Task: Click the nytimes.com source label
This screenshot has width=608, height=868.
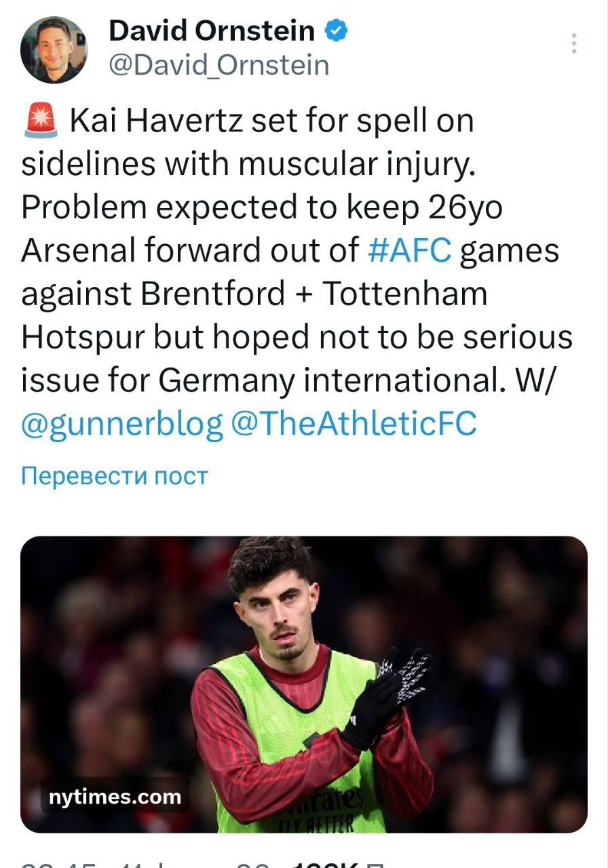Action: point(115,797)
